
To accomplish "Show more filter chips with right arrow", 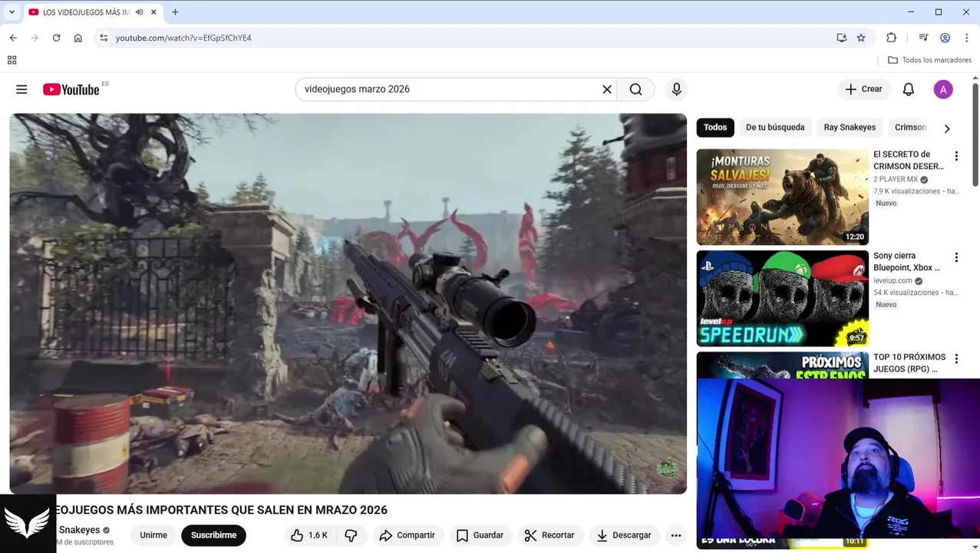I will tap(947, 128).
